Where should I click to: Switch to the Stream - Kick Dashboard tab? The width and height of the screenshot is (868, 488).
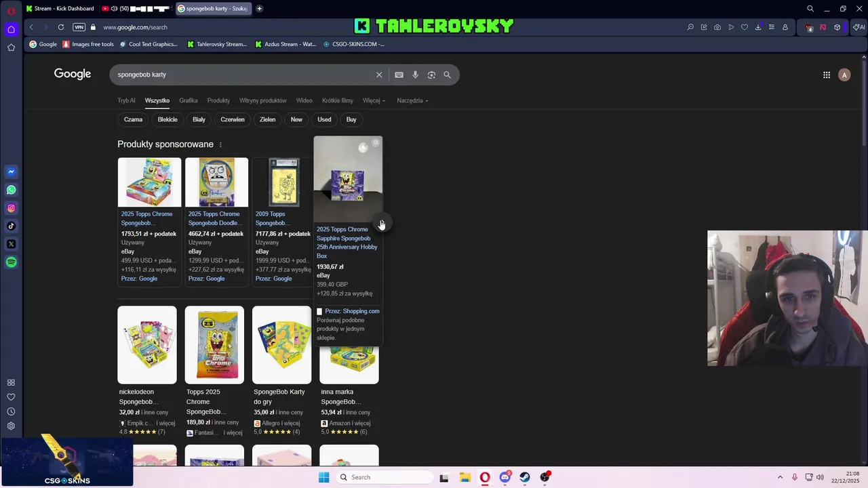point(60,9)
